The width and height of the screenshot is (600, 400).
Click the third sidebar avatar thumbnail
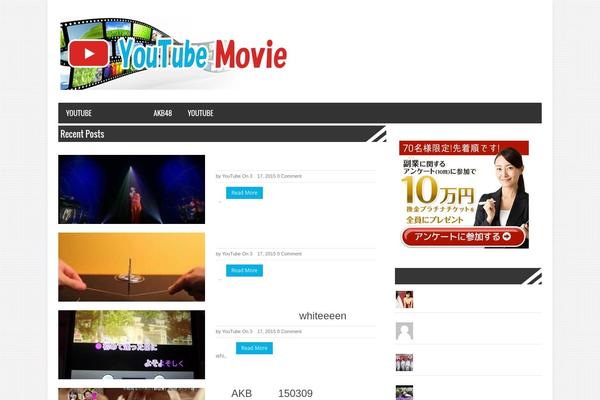pyautogui.click(x=404, y=362)
